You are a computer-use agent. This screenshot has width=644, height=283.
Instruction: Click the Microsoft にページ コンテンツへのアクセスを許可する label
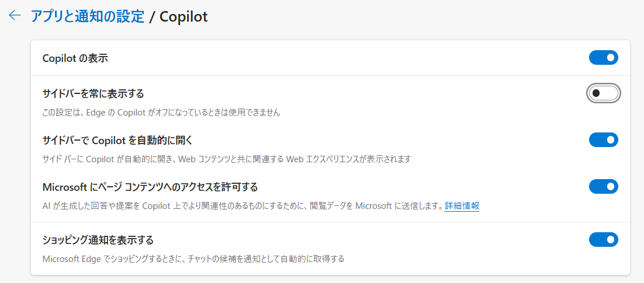150,187
